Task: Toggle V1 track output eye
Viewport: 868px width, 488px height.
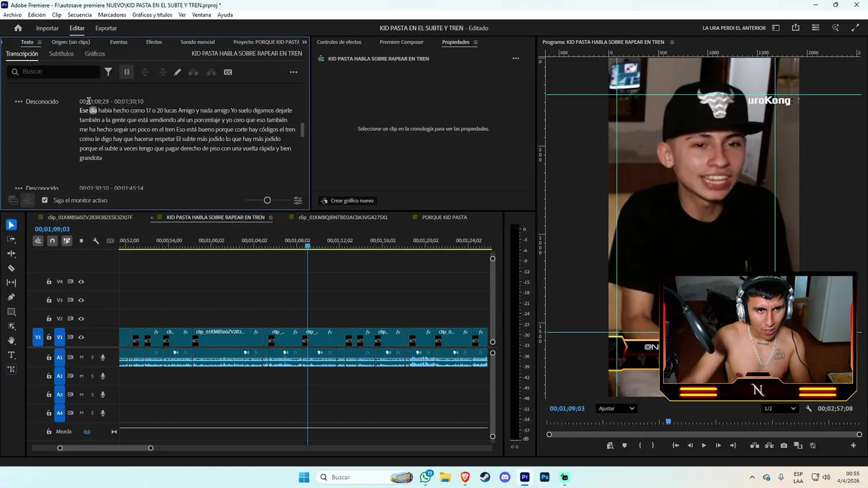Action: pyautogui.click(x=81, y=338)
